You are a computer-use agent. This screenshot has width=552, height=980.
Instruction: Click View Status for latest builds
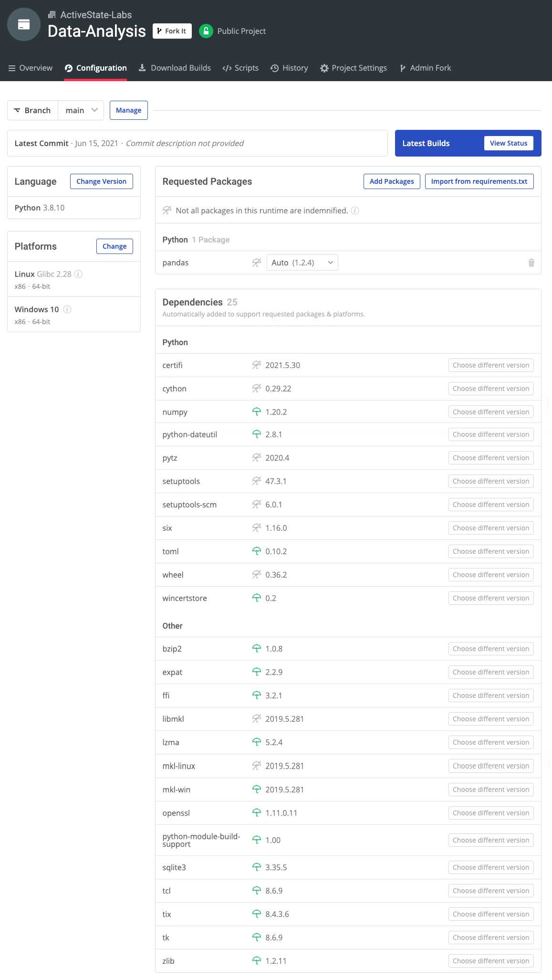[x=508, y=143]
